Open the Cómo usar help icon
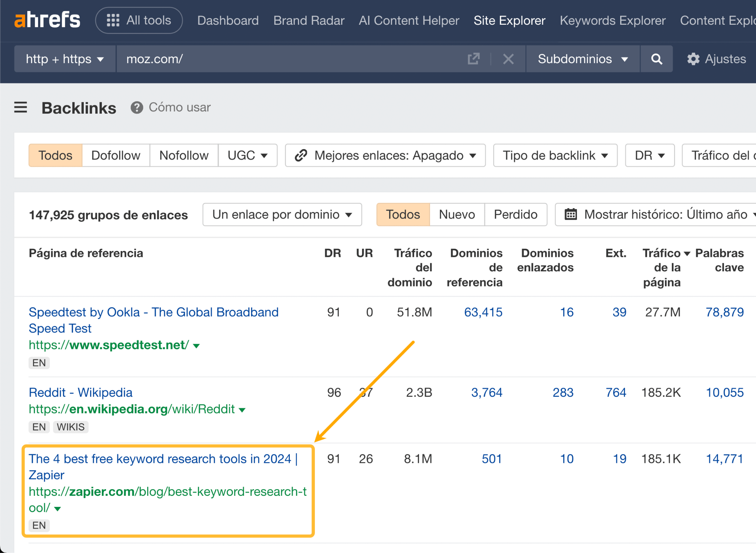 (x=137, y=107)
